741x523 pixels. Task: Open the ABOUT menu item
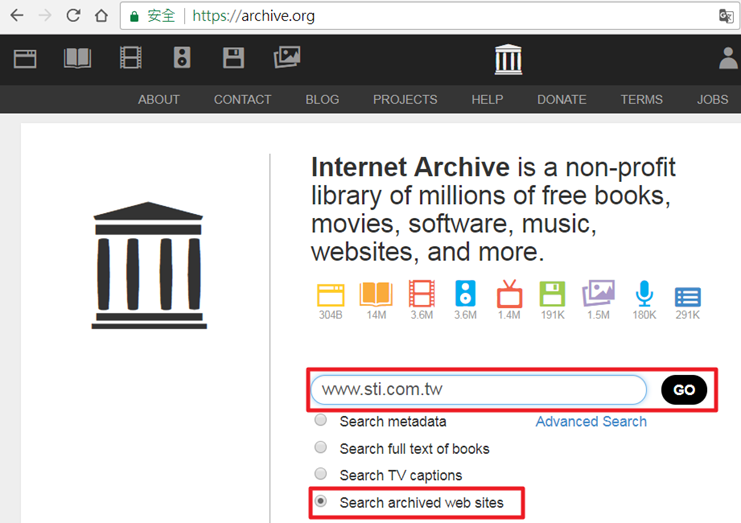159,100
